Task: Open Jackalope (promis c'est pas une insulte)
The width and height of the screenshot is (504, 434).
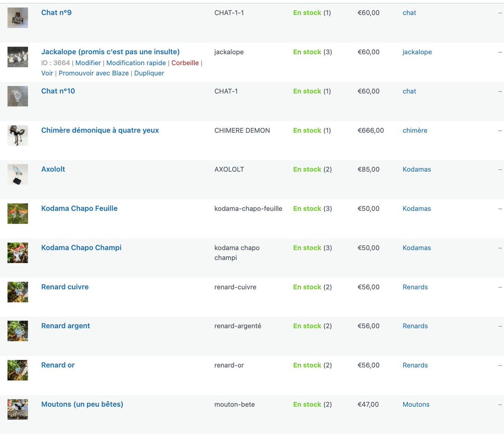Action: pos(110,52)
